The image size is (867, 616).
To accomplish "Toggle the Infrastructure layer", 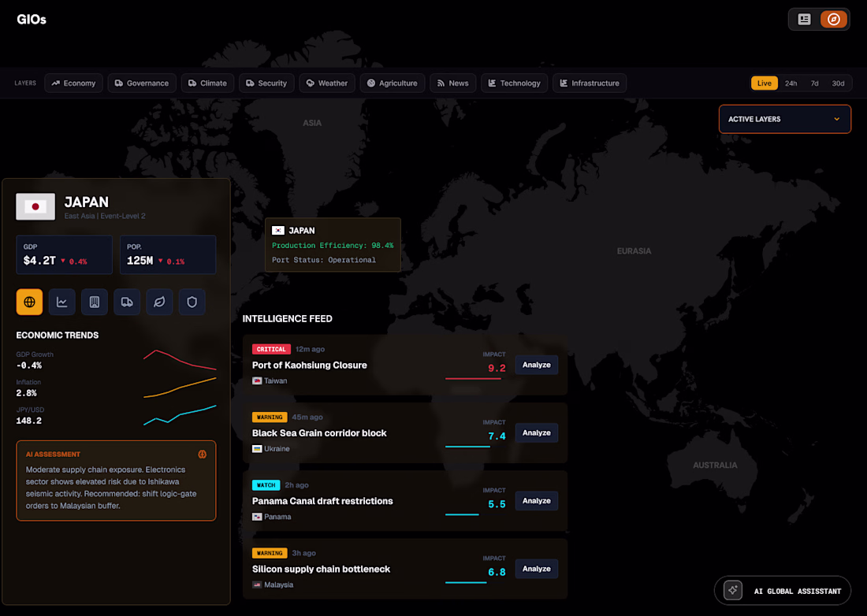I will click(590, 83).
